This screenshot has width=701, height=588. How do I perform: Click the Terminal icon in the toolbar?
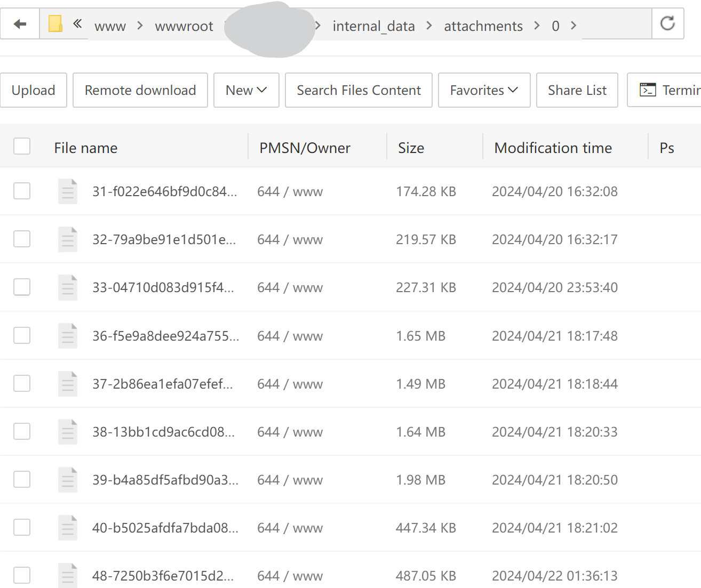(x=648, y=90)
